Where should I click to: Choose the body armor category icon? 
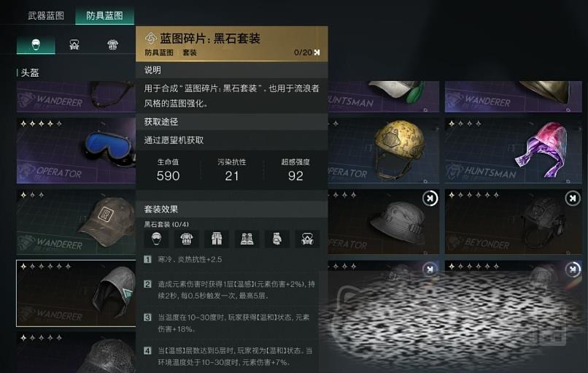point(112,45)
